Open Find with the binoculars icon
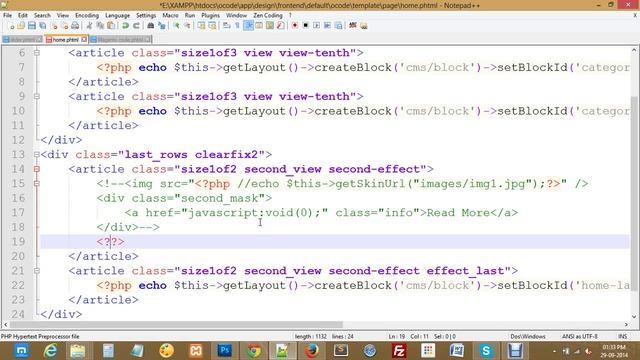The width and height of the screenshot is (640, 360). 150,26
